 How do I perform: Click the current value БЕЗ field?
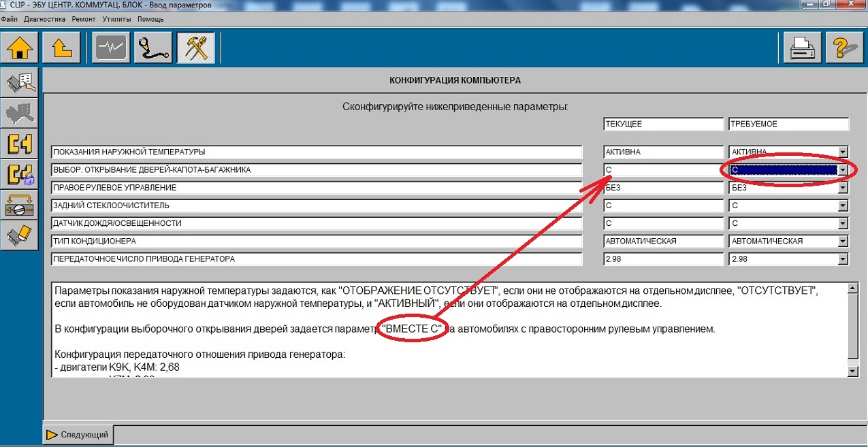click(x=663, y=188)
